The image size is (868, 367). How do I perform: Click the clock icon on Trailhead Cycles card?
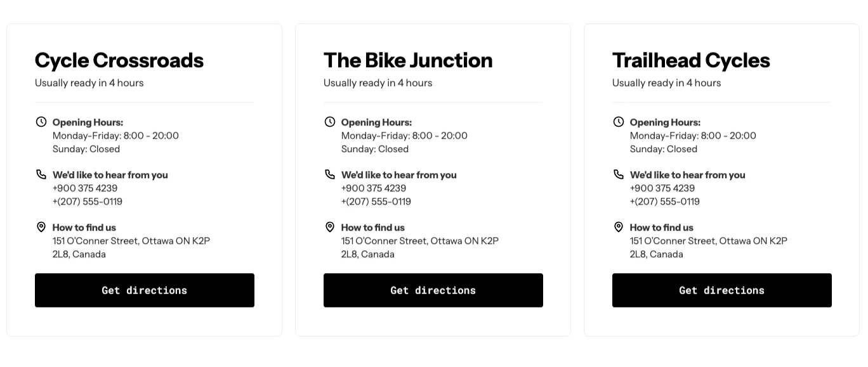[x=619, y=122]
